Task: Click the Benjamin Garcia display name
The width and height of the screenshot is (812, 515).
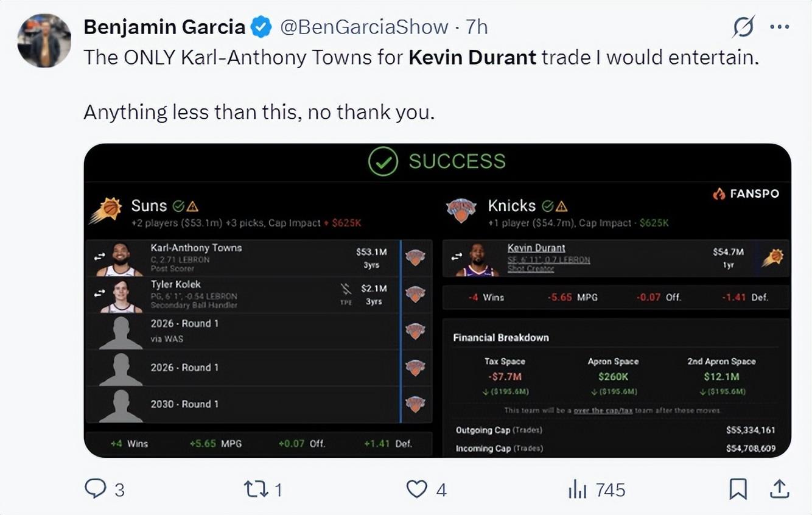Action: 164,27
